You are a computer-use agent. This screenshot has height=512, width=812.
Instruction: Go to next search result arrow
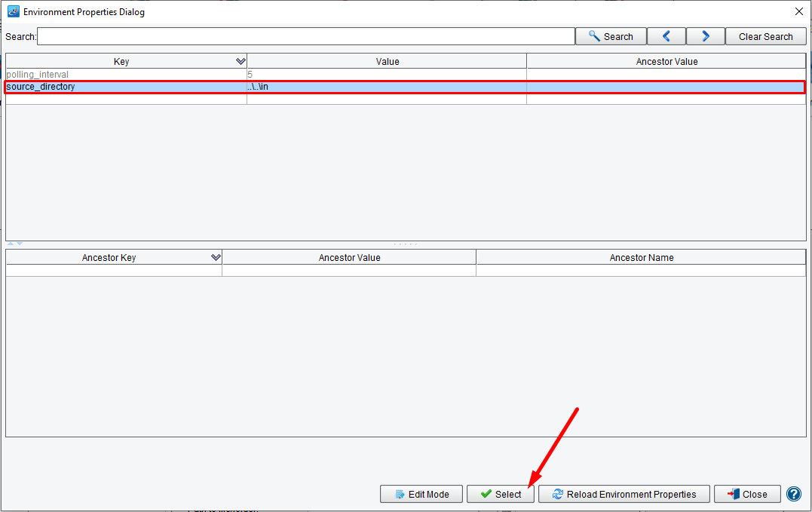click(x=705, y=36)
